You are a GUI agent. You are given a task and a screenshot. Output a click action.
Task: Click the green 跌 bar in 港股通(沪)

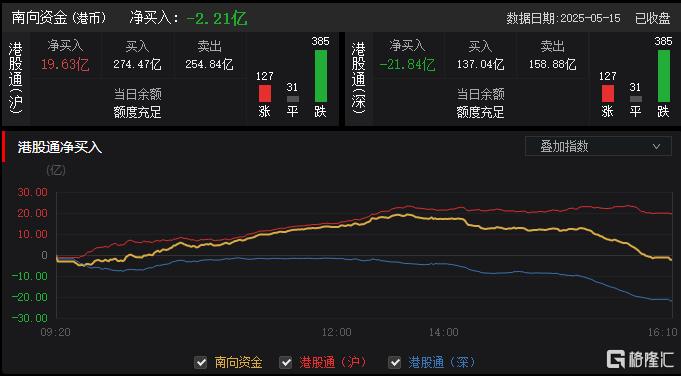pos(321,76)
